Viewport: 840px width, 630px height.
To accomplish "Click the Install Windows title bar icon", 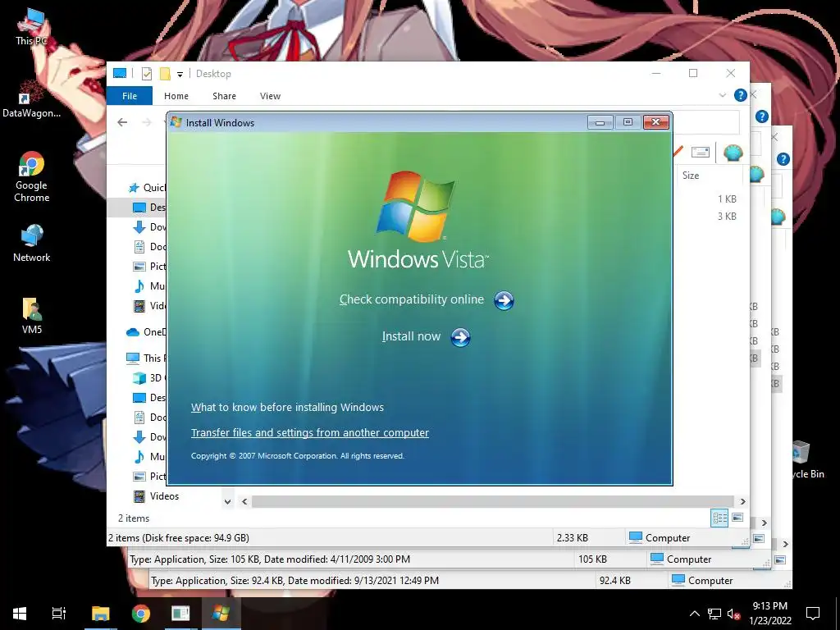I will [176, 122].
